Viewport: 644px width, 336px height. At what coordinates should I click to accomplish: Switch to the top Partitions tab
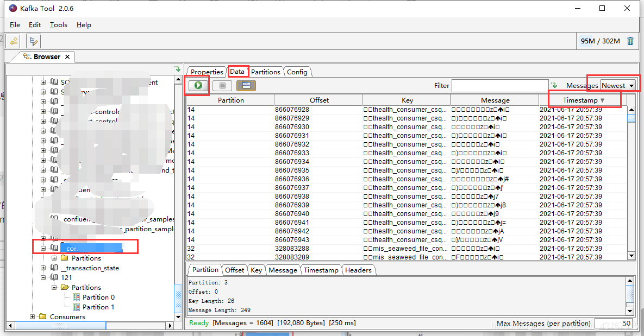pyautogui.click(x=266, y=72)
